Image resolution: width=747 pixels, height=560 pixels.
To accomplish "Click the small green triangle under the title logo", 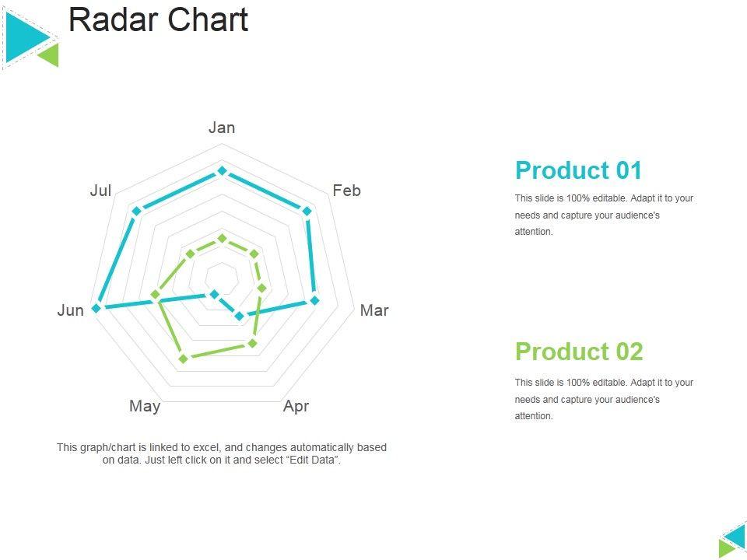I will point(50,54).
